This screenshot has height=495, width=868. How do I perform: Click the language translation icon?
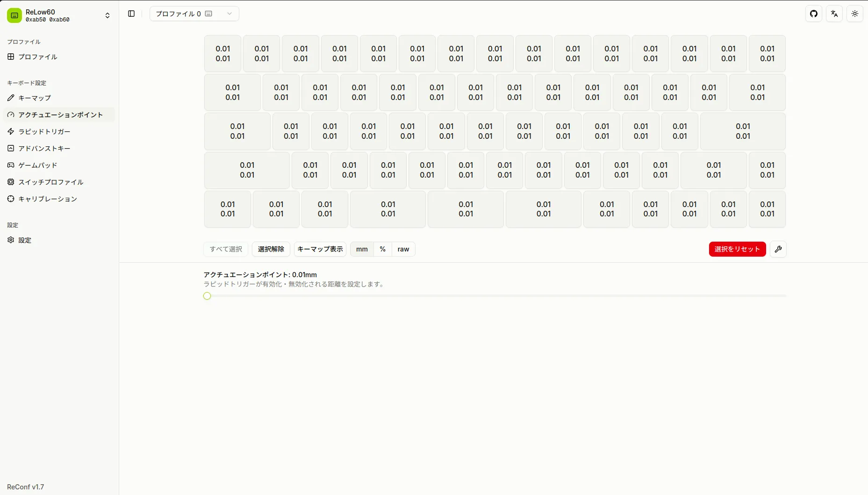(x=834, y=14)
